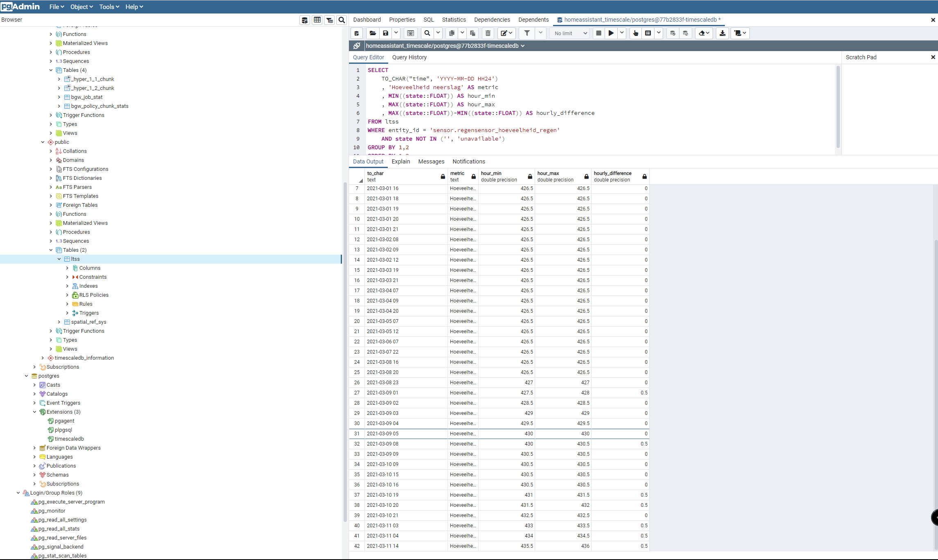This screenshot has height=560, width=938.
Task: Collapse the ltss table tree node
Action: click(x=59, y=259)
